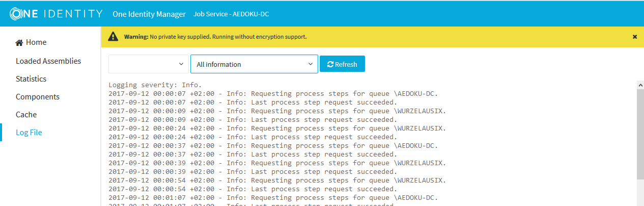
Task: Click the circular arrows icon on Refresh
Action: click(330, 64)
